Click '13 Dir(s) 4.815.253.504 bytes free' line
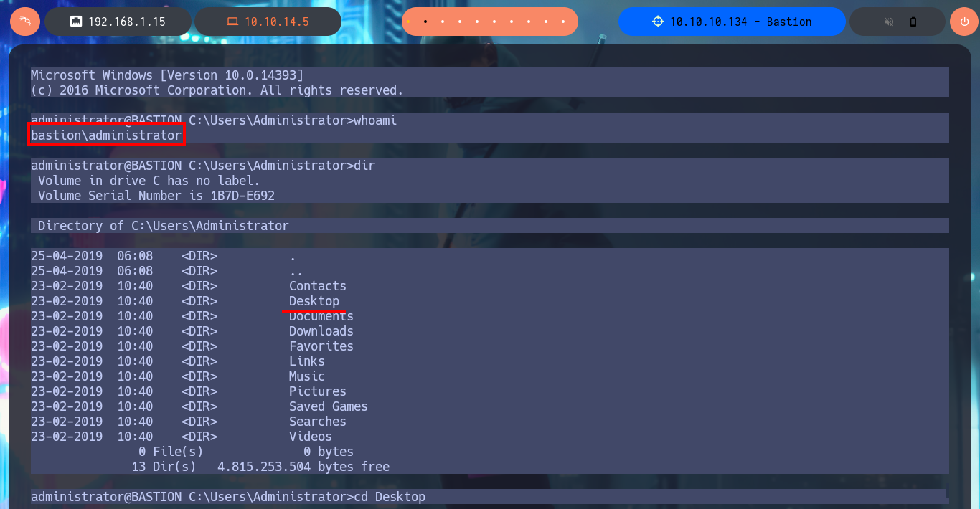Image resolution: width=980 pixels, height=509 pixels. 260,467
